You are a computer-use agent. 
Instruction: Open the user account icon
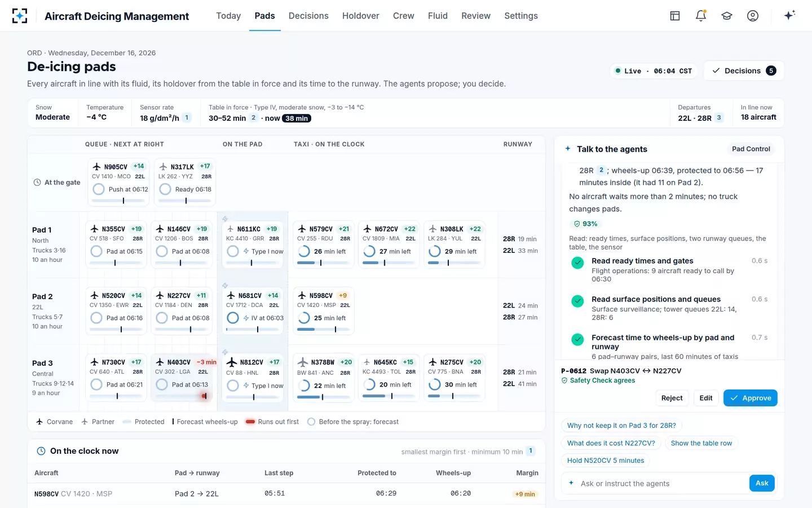point(753,16)
